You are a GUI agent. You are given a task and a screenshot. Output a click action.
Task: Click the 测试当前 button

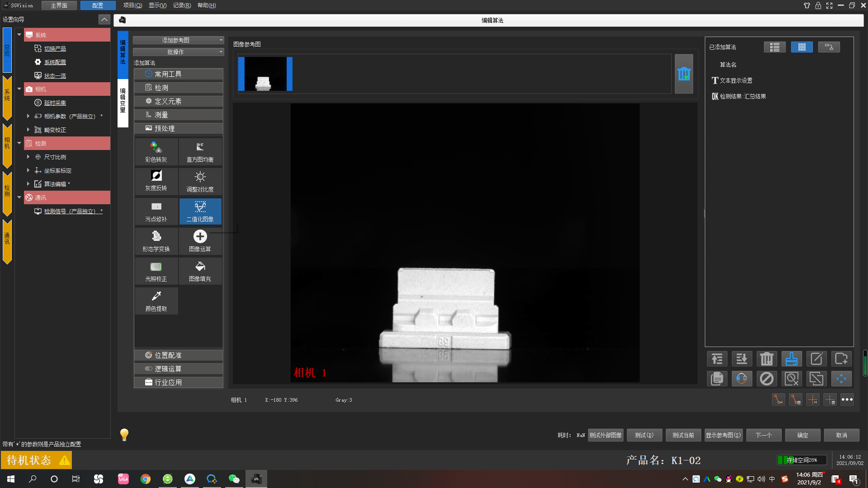click(x=683, y=435)
